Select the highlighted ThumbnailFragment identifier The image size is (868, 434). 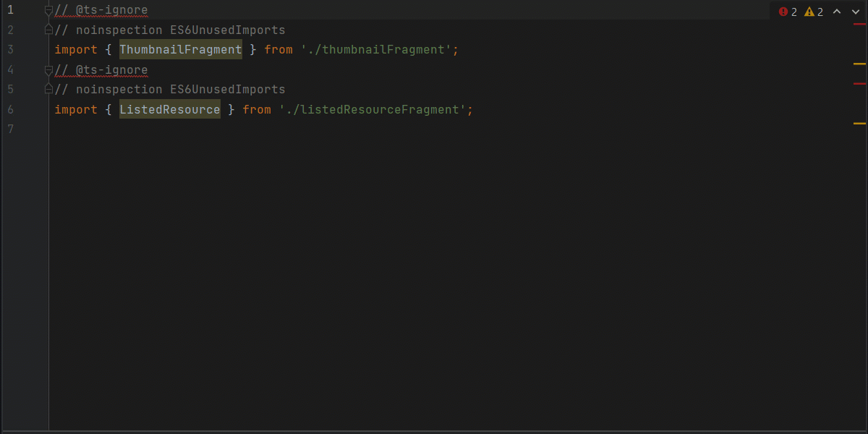click(180, 49)
